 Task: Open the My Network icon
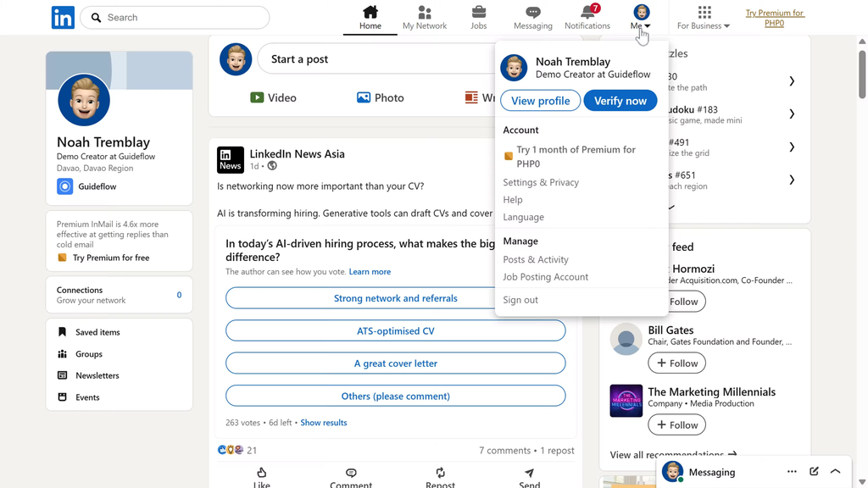tap(425, 13)
